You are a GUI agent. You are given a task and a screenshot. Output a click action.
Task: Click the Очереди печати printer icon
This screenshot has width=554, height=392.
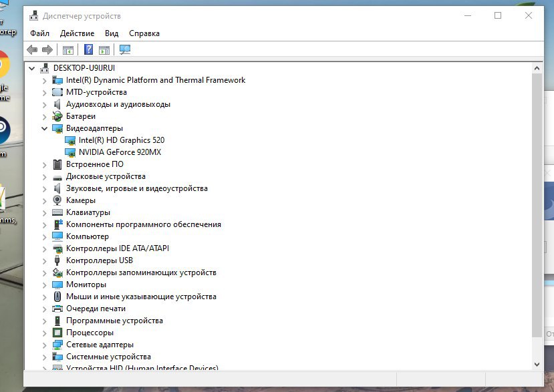pyautogui.click(x=57, y=309)
